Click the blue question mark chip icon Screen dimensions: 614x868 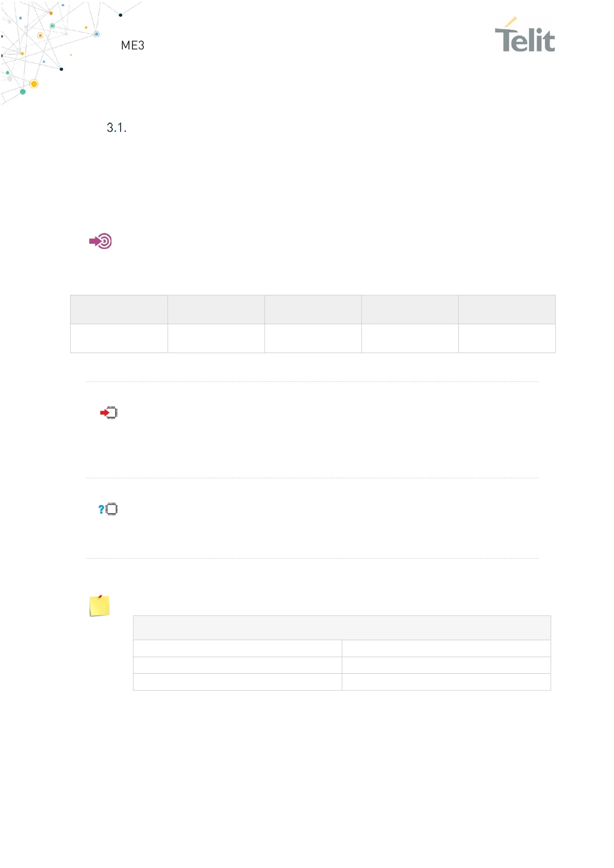(108, 509)
